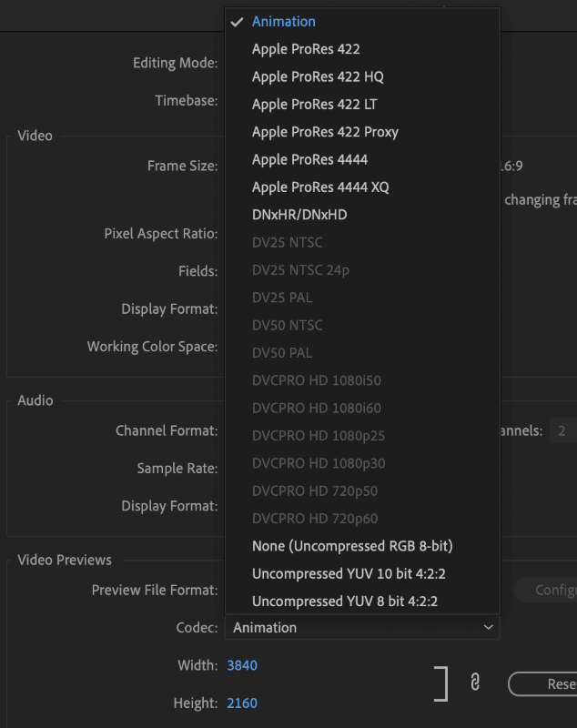Viewport: 577px width, 728px height.
Task: Click the Working Color Space label
Action: [x=152, y=347]
